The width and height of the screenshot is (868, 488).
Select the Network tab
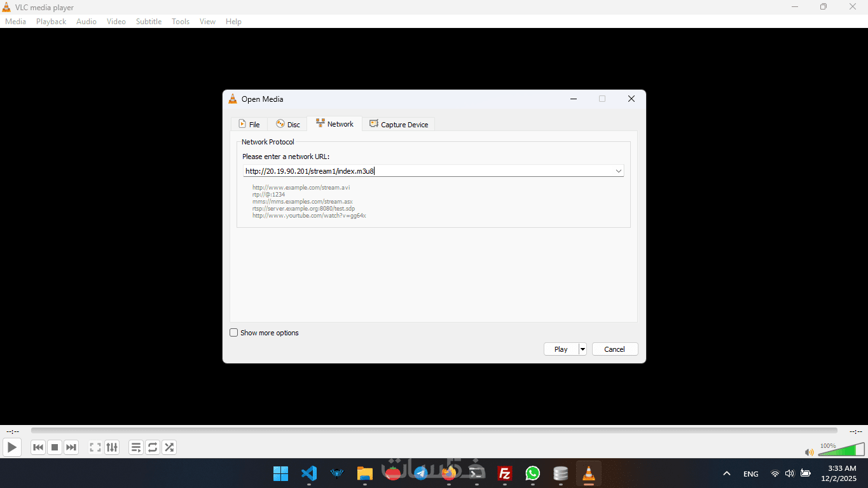pos(334,124)
